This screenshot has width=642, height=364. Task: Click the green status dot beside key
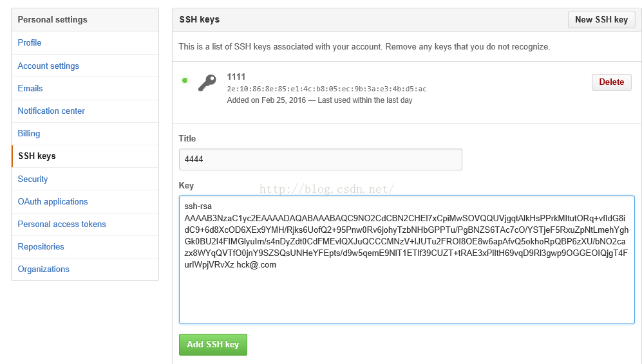click(185, 80)
